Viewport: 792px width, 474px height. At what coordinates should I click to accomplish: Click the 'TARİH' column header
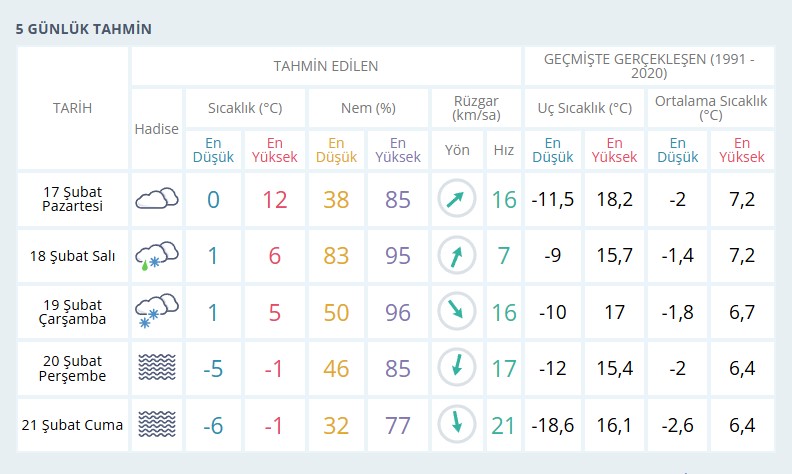(x=72, y=108)
